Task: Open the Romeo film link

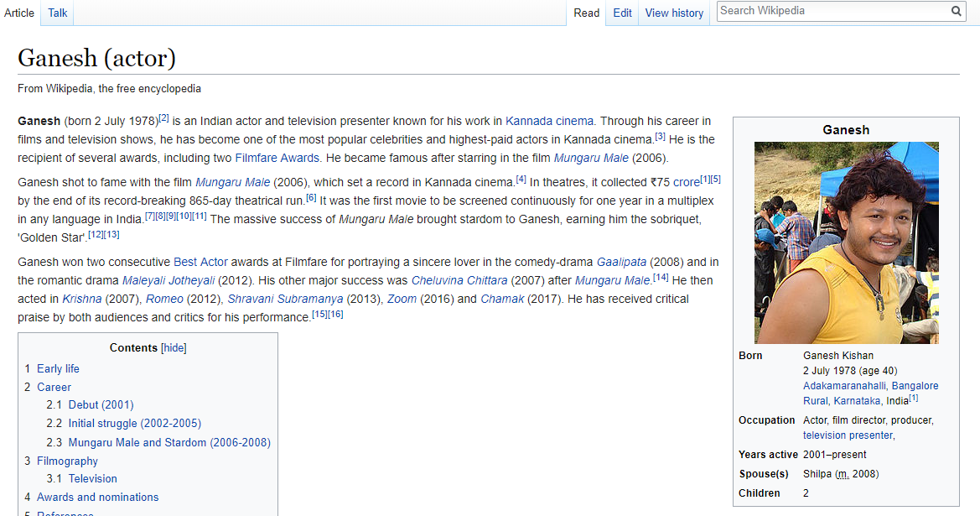Action: 164,299
